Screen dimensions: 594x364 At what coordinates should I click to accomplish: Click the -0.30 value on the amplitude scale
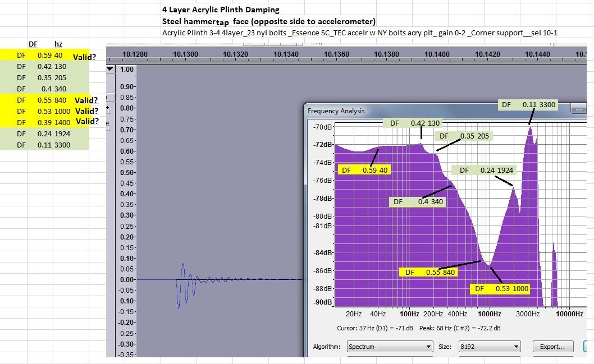(x=125, y=344)
